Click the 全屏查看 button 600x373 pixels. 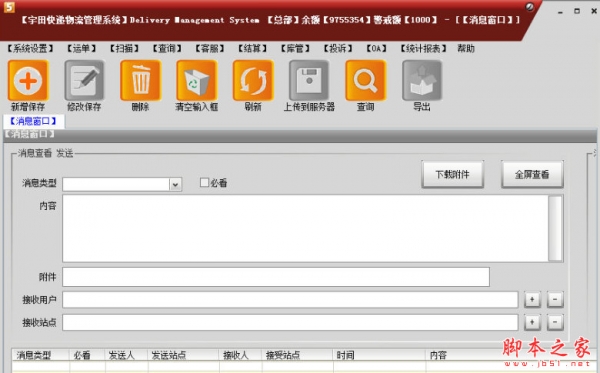click(532, 174)
